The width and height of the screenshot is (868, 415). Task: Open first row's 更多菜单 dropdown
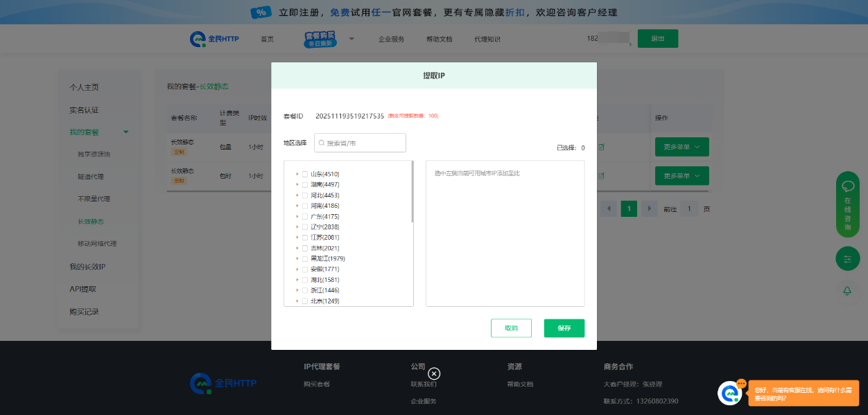pyautogui.click(x=682, y=147)
